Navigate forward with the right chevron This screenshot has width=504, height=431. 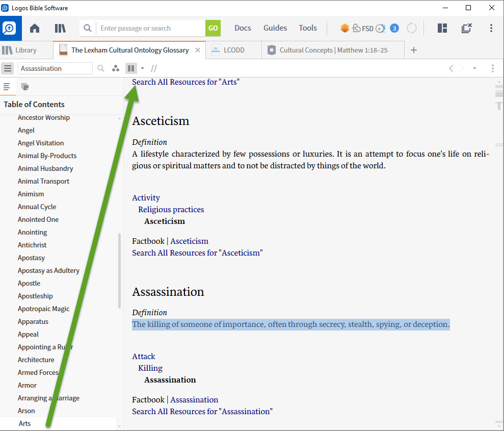[x=462, y=68]
